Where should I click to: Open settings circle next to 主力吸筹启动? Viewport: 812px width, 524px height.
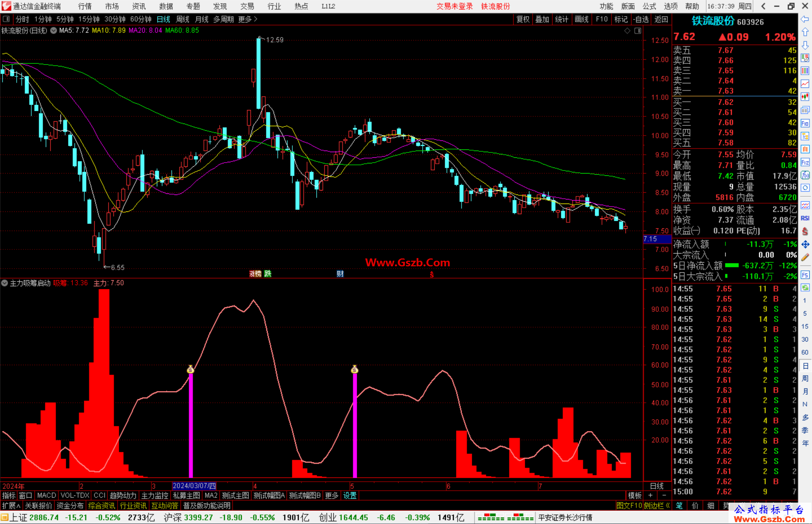click(x=5, y=283)
